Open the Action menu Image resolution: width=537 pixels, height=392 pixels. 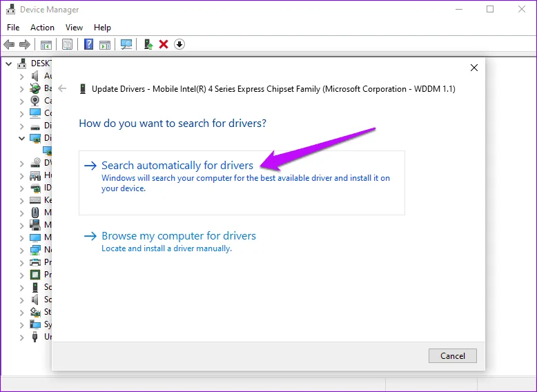click(x=42, y=28)
